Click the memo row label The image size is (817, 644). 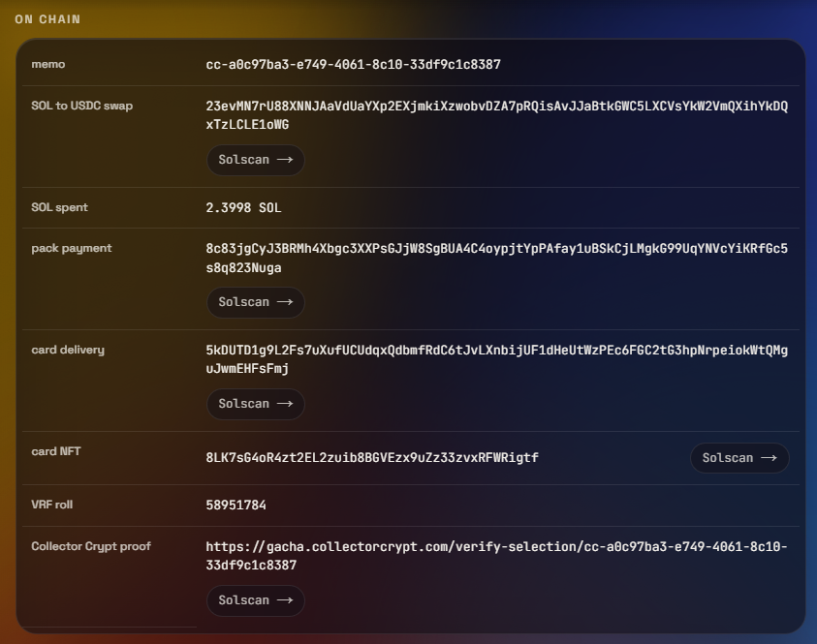47,64
